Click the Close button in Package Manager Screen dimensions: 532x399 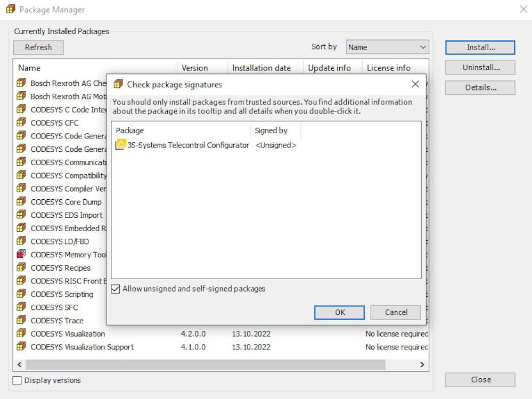480,380
